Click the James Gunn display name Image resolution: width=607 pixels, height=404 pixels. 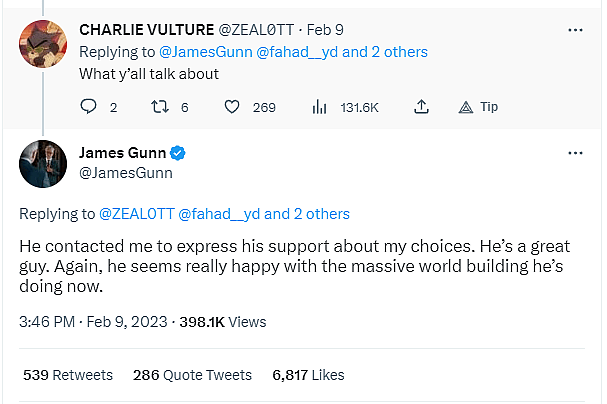click(122, 153)
